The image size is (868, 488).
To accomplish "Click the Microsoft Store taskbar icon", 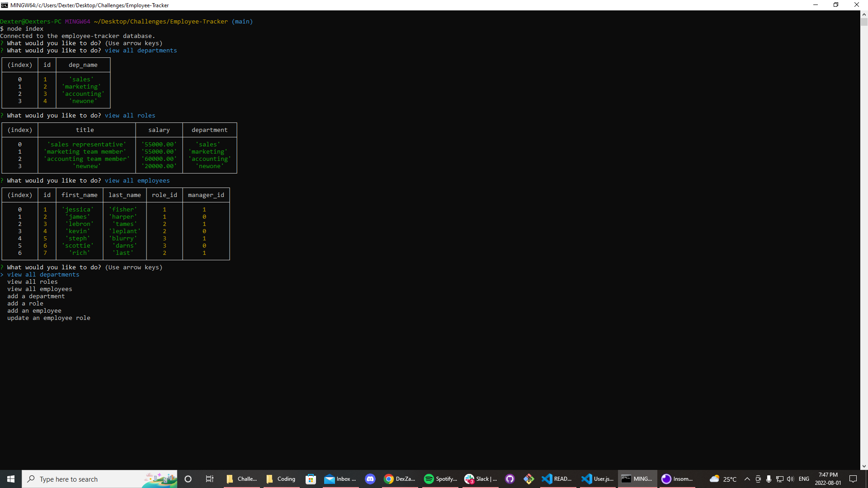I will (x=311, y=479).
